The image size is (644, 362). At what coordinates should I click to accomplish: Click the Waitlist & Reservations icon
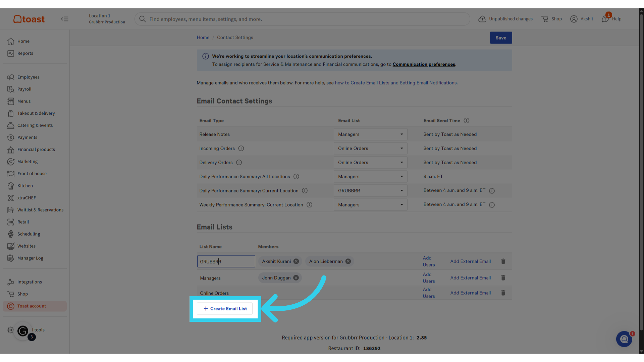(x=11, y=210)
